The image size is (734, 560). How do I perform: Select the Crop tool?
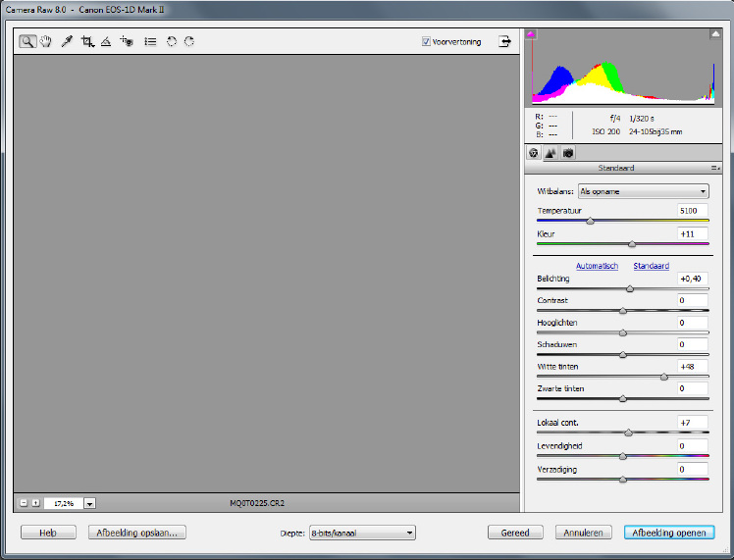point(87,41)
